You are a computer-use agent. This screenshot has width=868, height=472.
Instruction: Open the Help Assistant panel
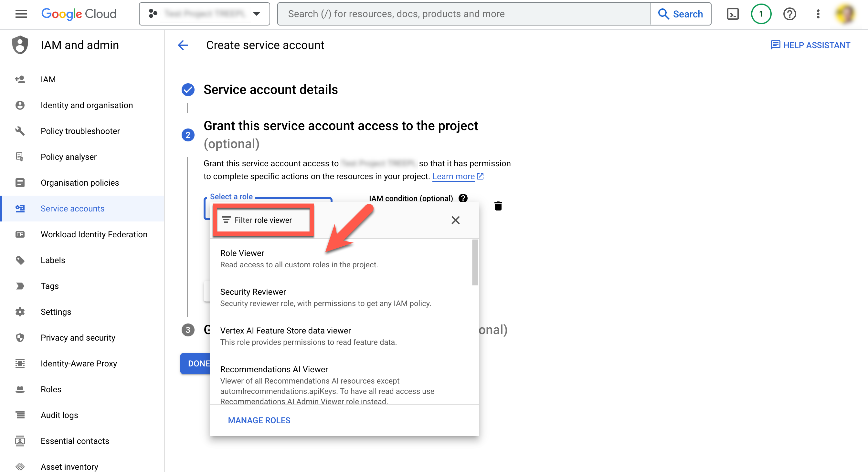pos(810,45)
